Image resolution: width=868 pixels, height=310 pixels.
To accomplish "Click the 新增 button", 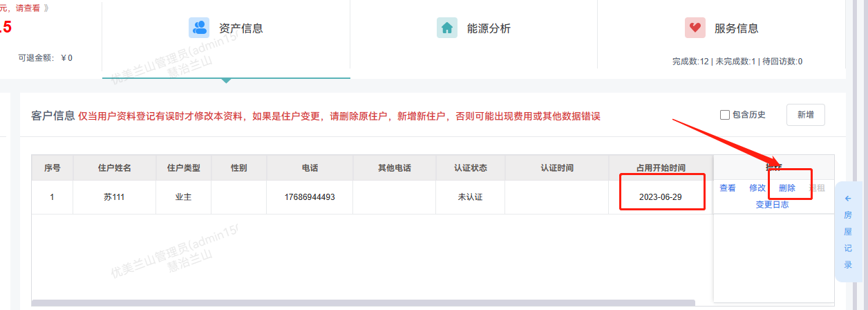I will click(x=806, y=115).
